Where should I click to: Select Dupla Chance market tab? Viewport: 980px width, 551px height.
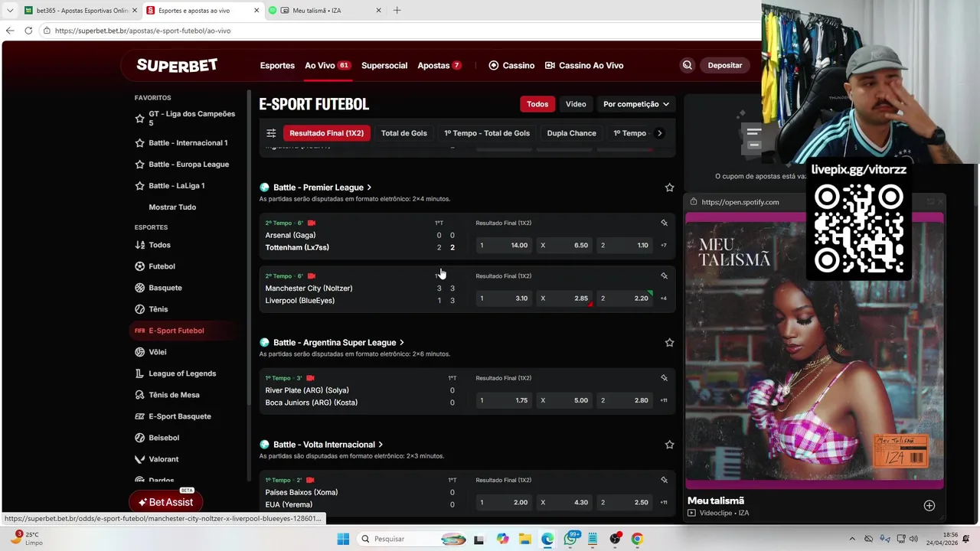point(571,133)
